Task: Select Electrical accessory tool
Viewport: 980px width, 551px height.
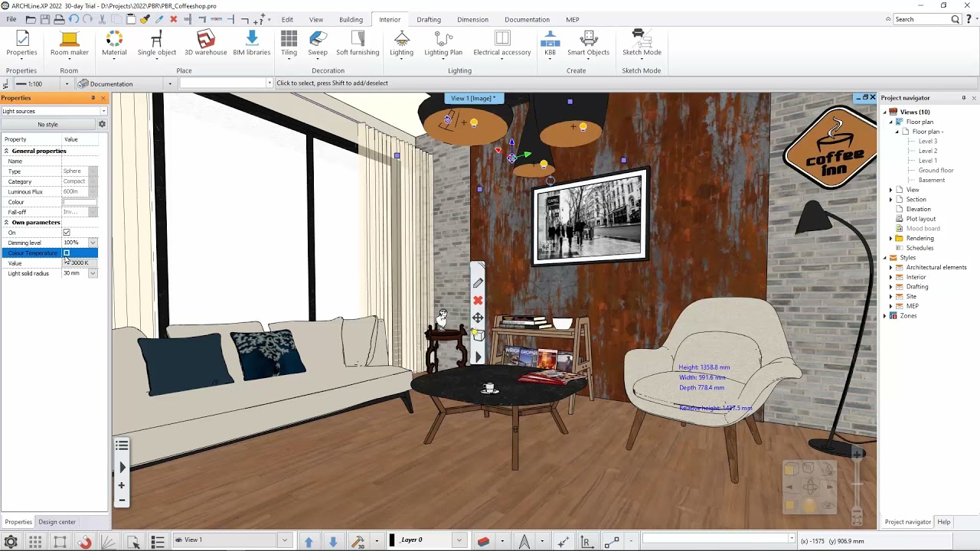Action: 501,44
